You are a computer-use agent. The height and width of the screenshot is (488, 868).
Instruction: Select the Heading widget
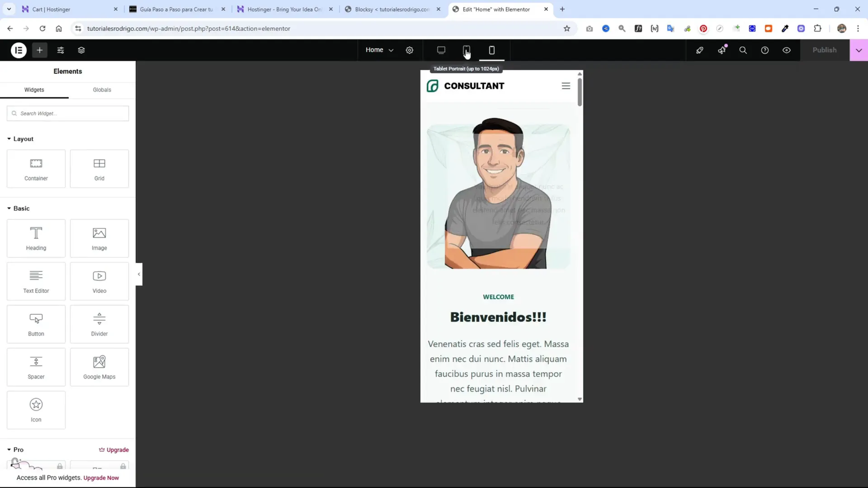[x=36, y=238]
